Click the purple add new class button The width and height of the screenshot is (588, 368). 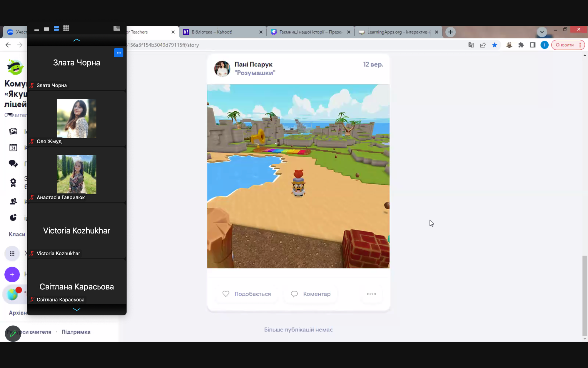(12, 274)
